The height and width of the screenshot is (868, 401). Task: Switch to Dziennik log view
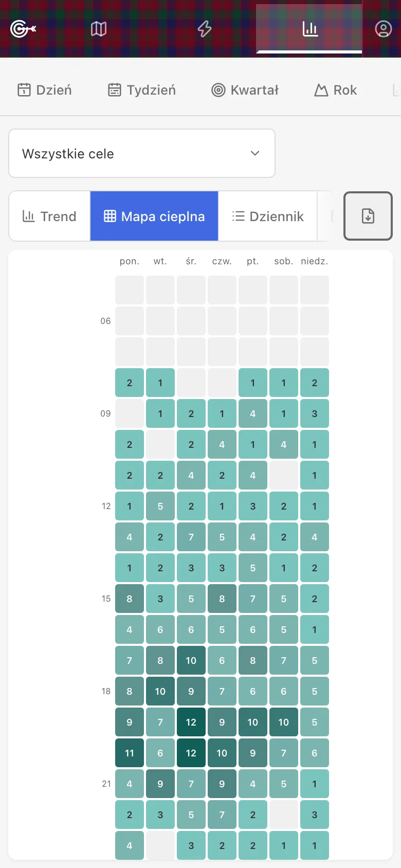tap(268, 216)
